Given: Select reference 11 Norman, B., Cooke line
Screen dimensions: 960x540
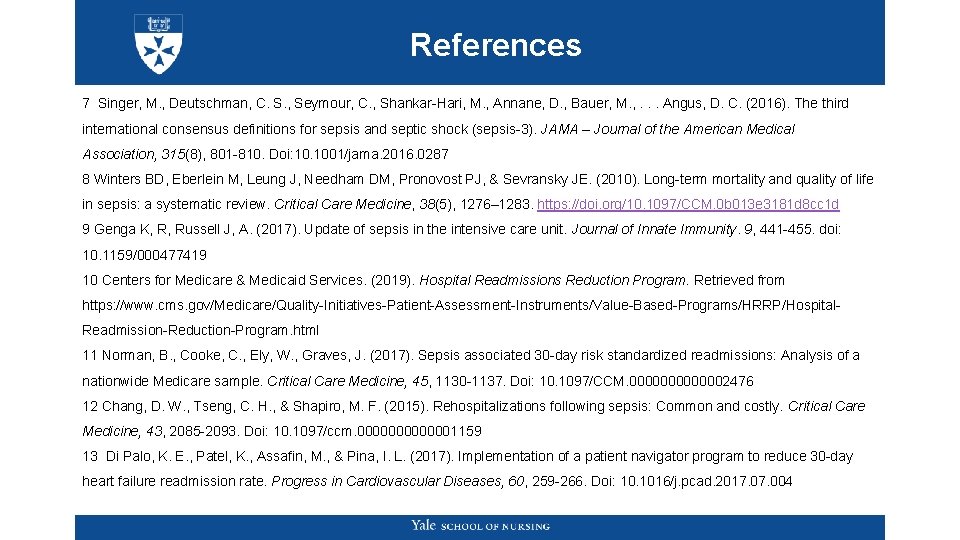Looking at the screenshot, I should (x=471, y=356).
